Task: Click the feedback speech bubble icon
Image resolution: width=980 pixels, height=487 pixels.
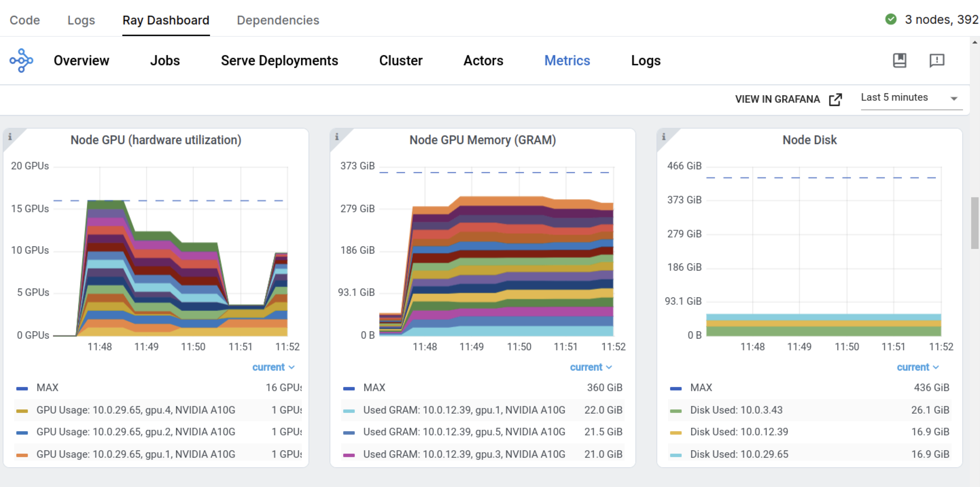Action: (x=937, y=60)
